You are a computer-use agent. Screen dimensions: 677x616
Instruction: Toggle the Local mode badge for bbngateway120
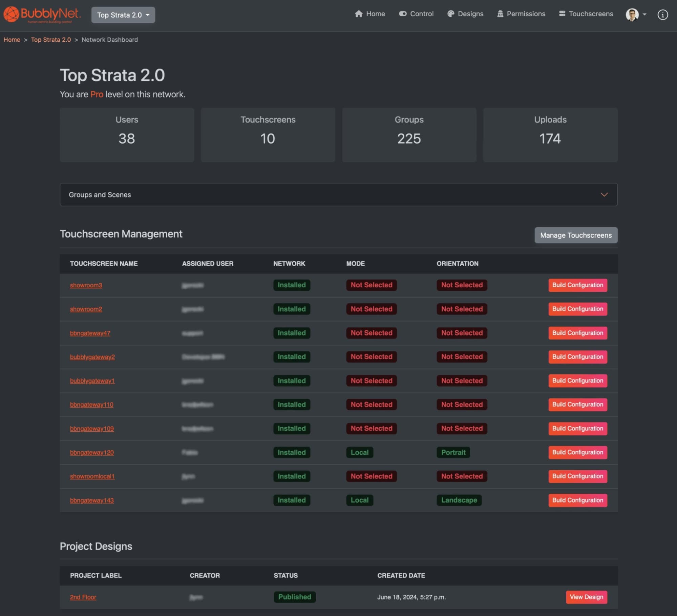pyautogui.click(x=360, y=452)
